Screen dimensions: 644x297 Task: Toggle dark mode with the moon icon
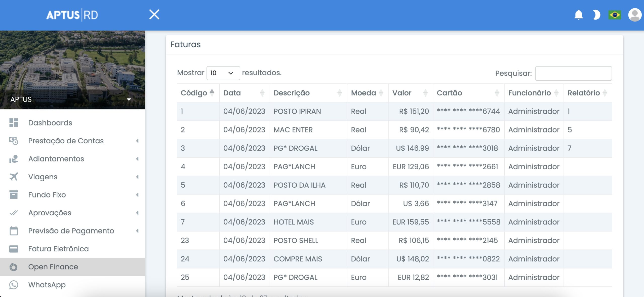click(x=597, y=15)
